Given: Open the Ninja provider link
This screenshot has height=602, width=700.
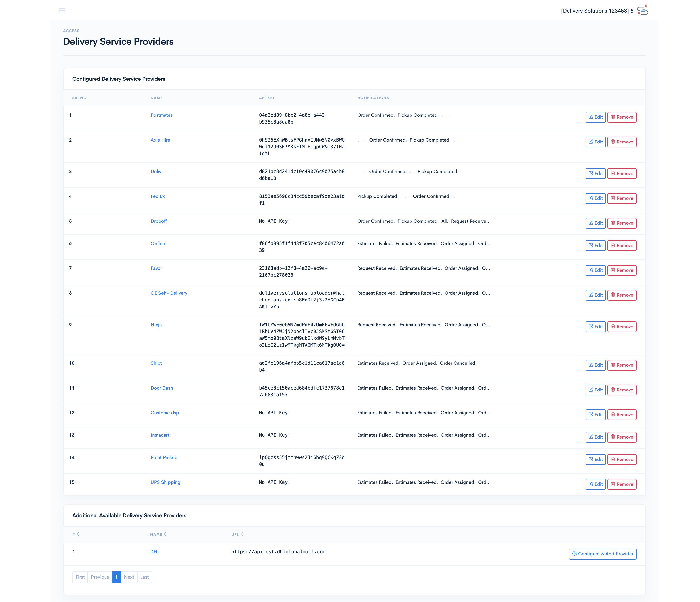Looking at the screenshot, I should pyautogui.click(x=156, y=325).
